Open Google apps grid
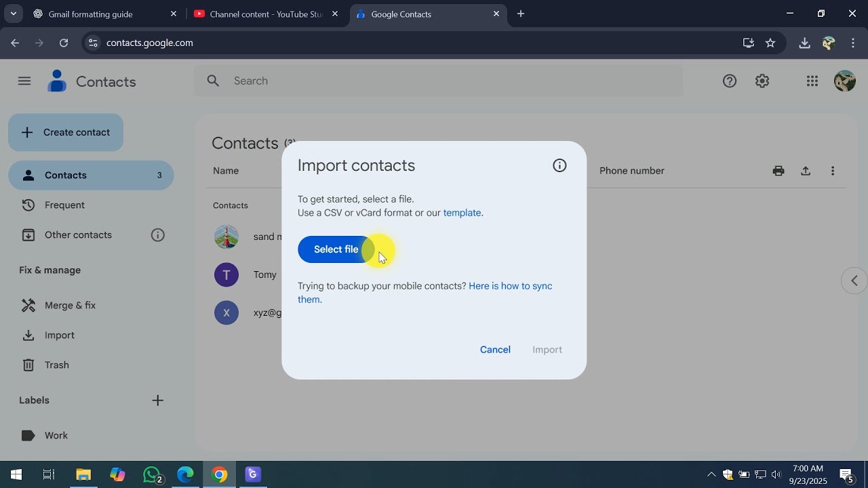 [812, 81]
